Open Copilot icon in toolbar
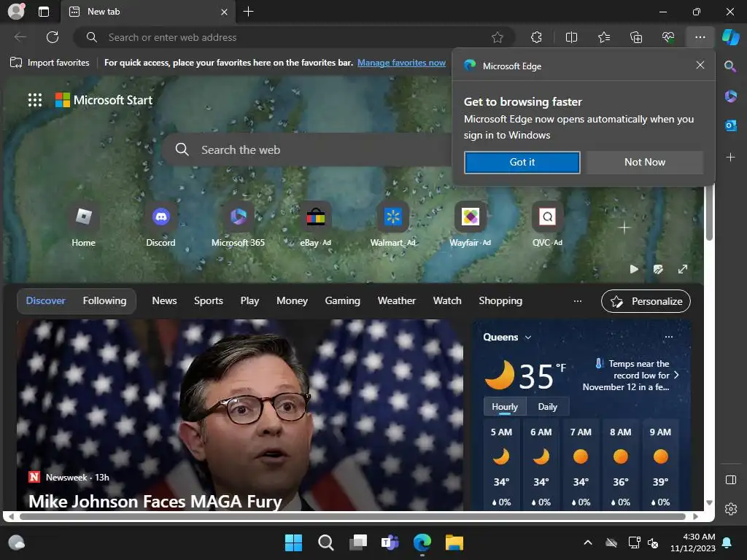The height and width of the screenshot is (560, 747). pyautogui.click(x=730, y=37)
